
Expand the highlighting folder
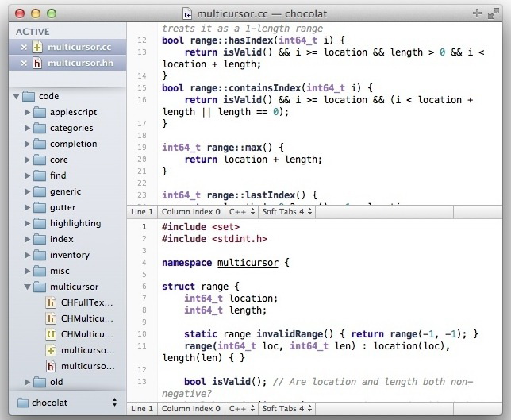coord(29,223)
